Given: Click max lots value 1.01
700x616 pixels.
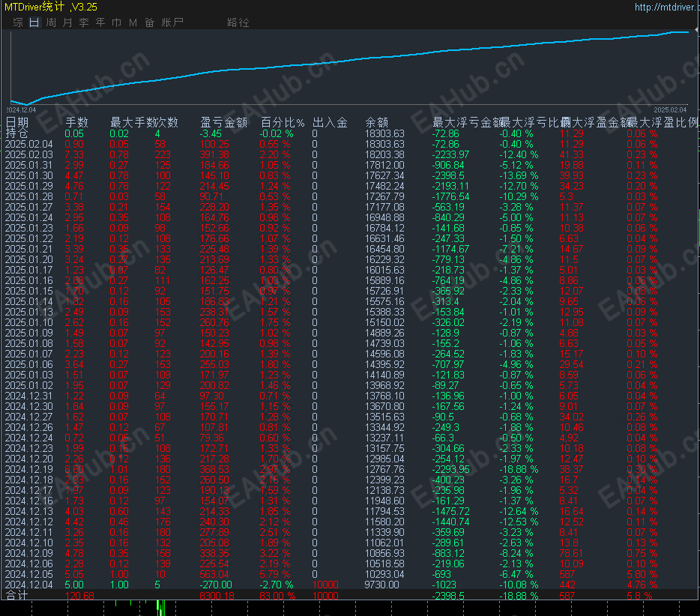Looking at the screenshot, I should (118, 469).
